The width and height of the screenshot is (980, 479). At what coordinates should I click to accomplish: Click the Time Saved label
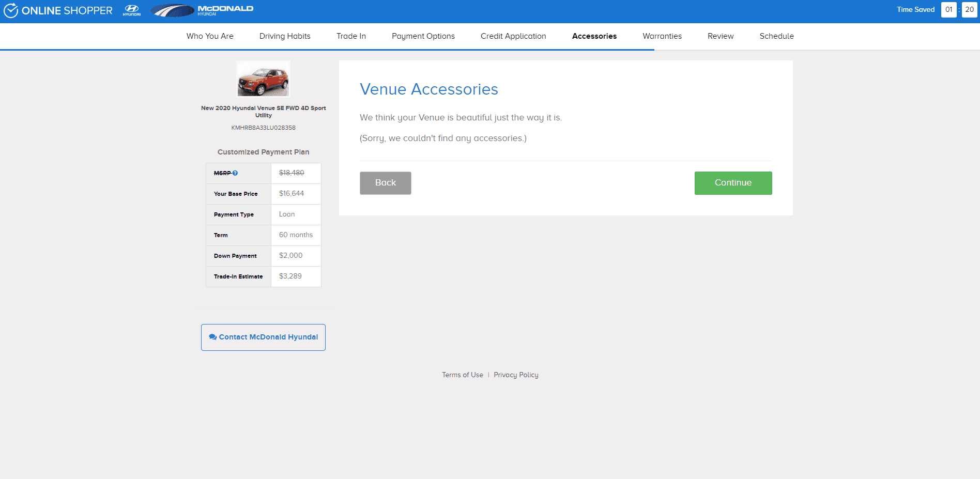(915, 10)
